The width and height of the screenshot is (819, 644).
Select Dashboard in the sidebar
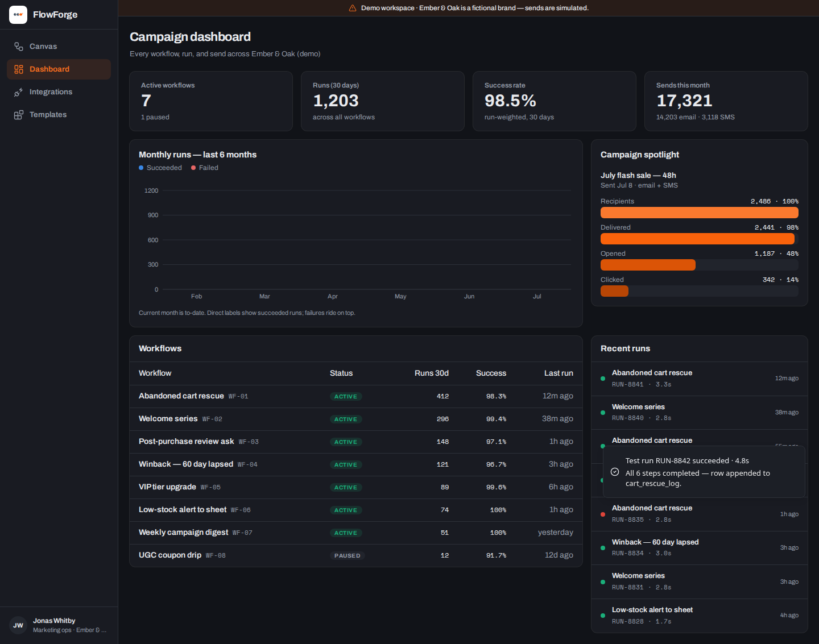click(x=59, y=69)
